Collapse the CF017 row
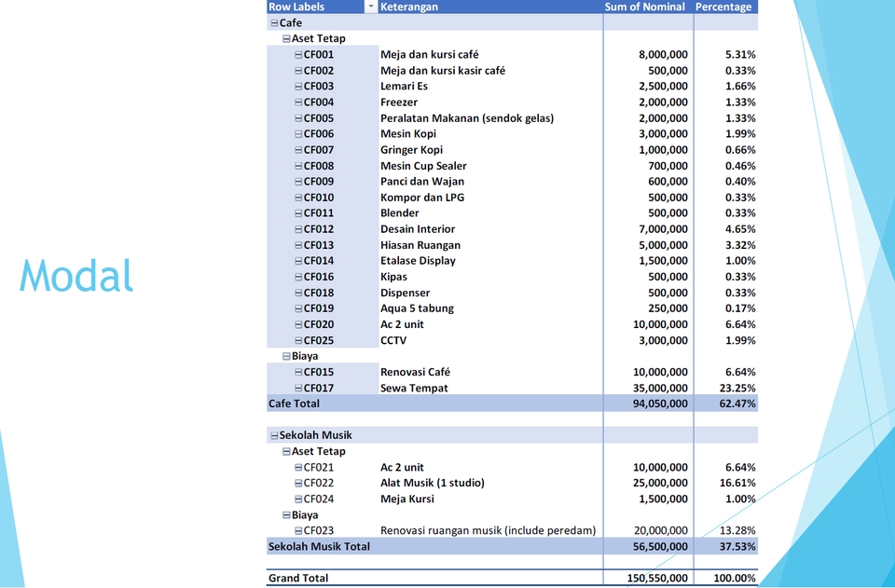The height and width of the screenshot is (588, 895). (298, 389)
